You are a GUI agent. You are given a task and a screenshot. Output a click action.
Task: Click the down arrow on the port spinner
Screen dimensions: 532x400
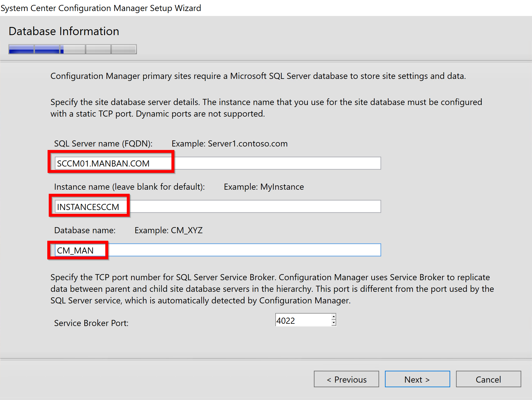pos(333,323)
